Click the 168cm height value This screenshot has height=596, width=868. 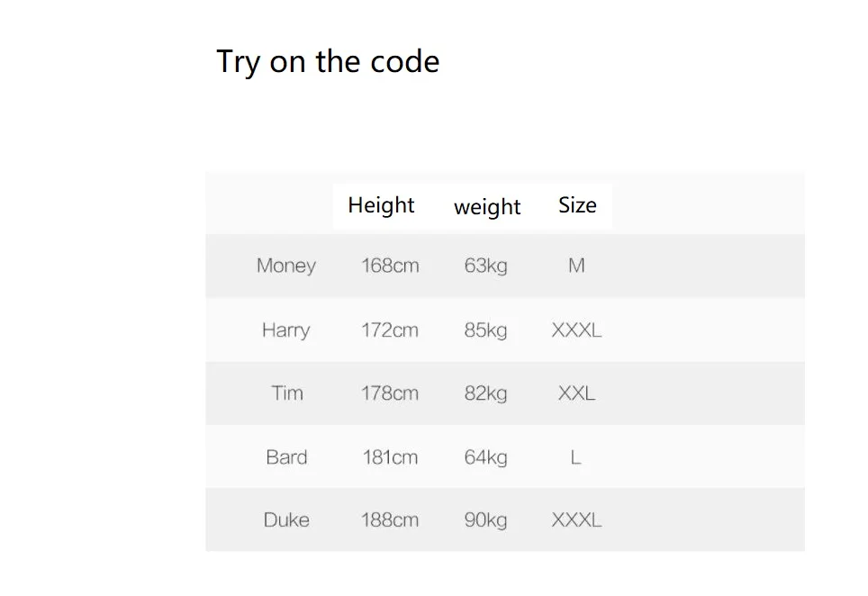[x=390, y=266]
